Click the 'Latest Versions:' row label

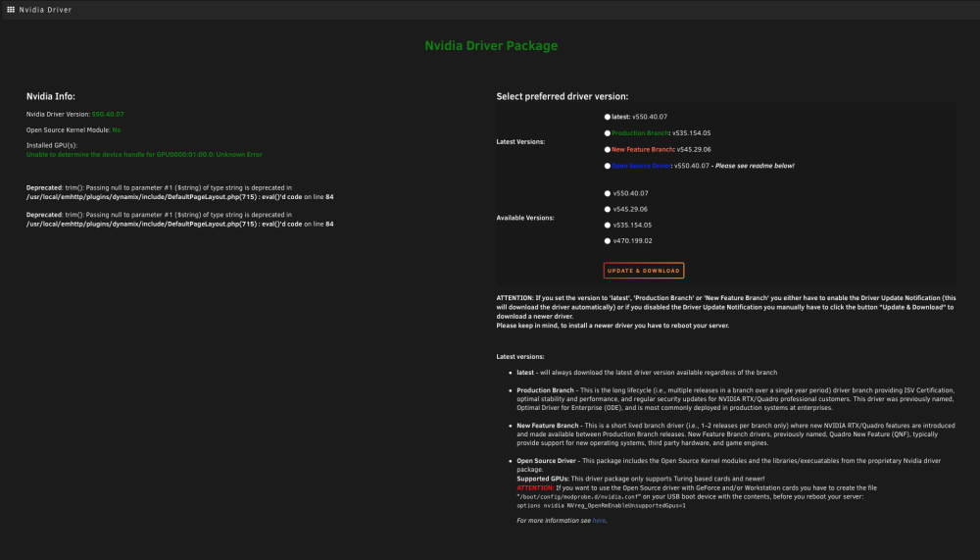520,142
